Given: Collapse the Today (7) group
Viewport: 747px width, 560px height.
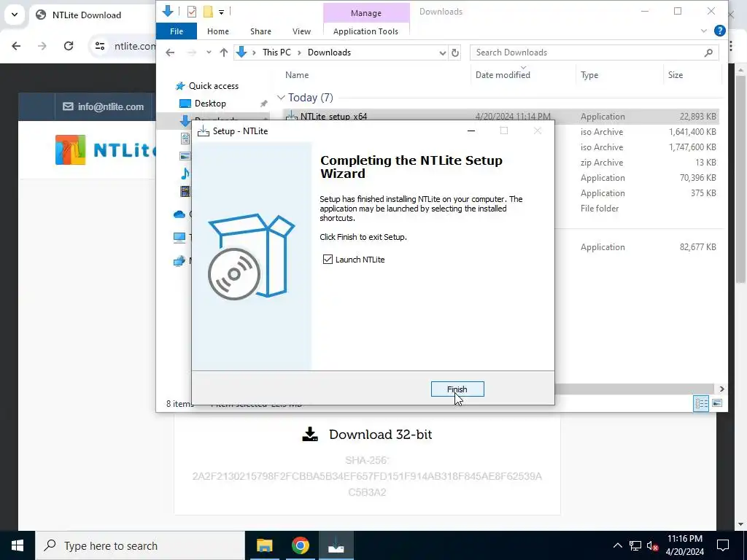Looking at the screenshot, I should (281, 98).
